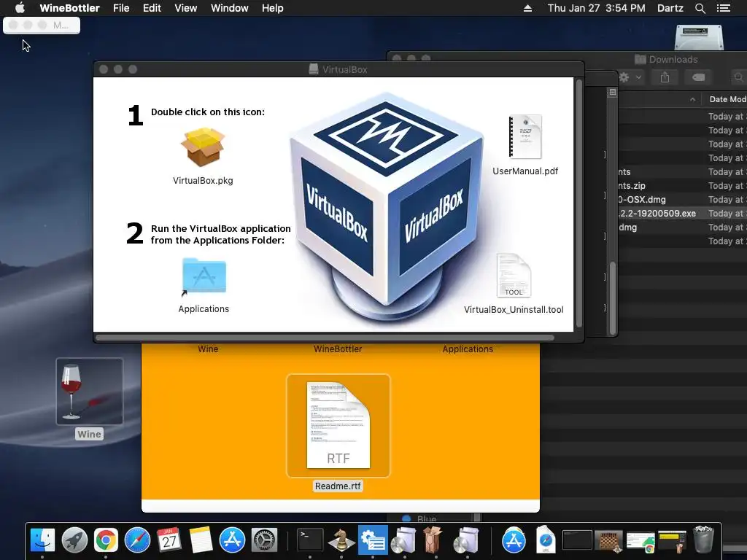This screenshot has width=747, height=560.
Task: Select the VirtualBox_Uninstall.tool file icon
Action: click(x=514, y=276)
